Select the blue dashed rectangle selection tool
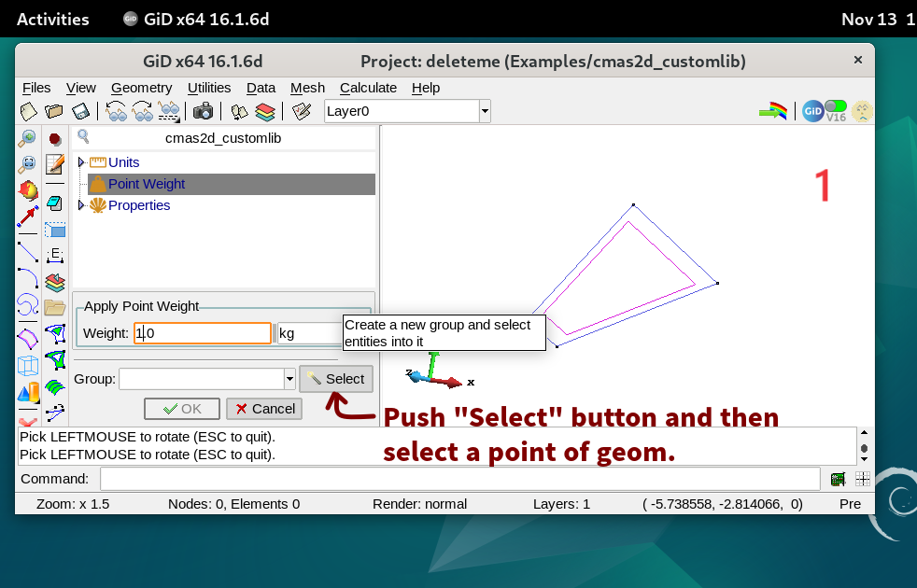 (x=55, y=230)
